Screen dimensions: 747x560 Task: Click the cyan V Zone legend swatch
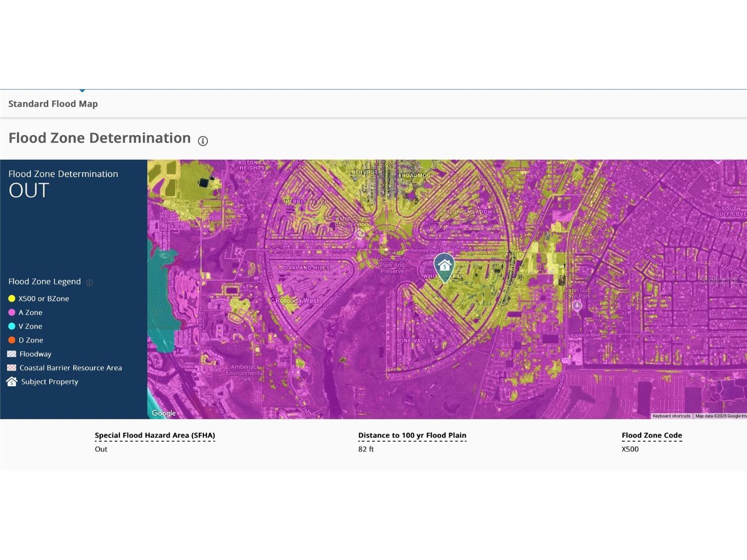pyautogui.click(x=11, y=327)
